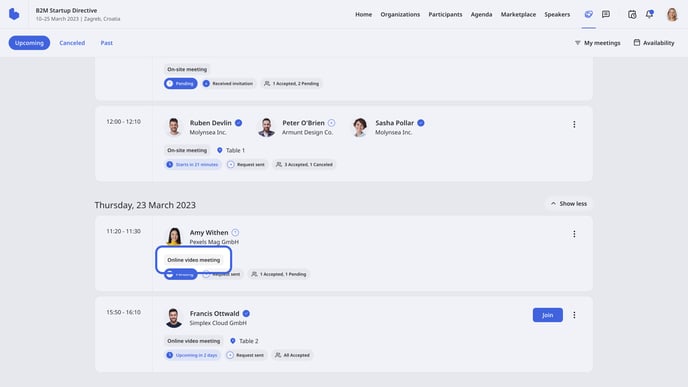688x387 pixels.
Task: Open three-dot menu for Francis Ottwald meeting
Action: point(574,315)
